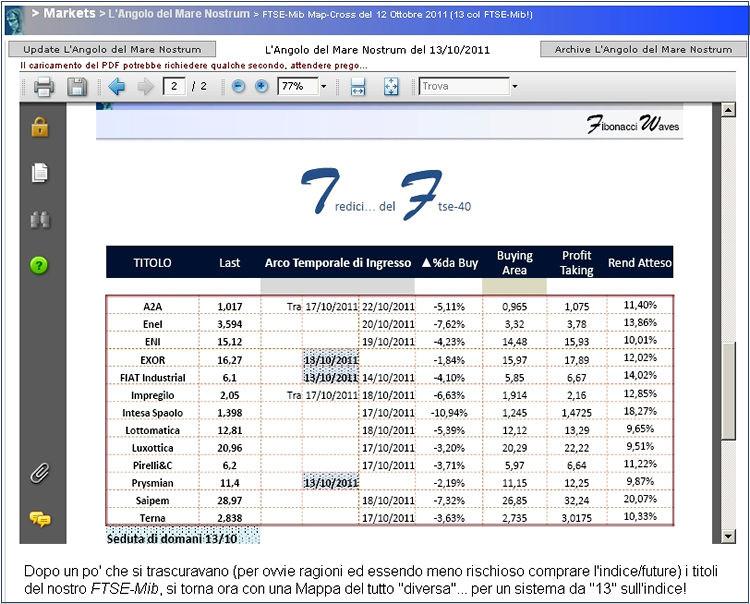Select the Terna row title
The image size is (750, 604).
click(x=153, y=518)
